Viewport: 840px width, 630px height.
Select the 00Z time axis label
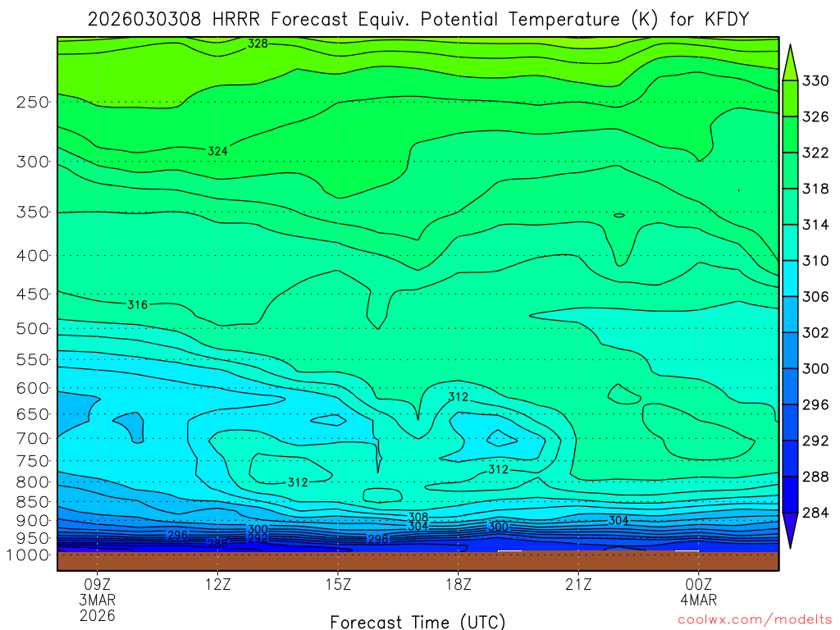click(699, 584)
